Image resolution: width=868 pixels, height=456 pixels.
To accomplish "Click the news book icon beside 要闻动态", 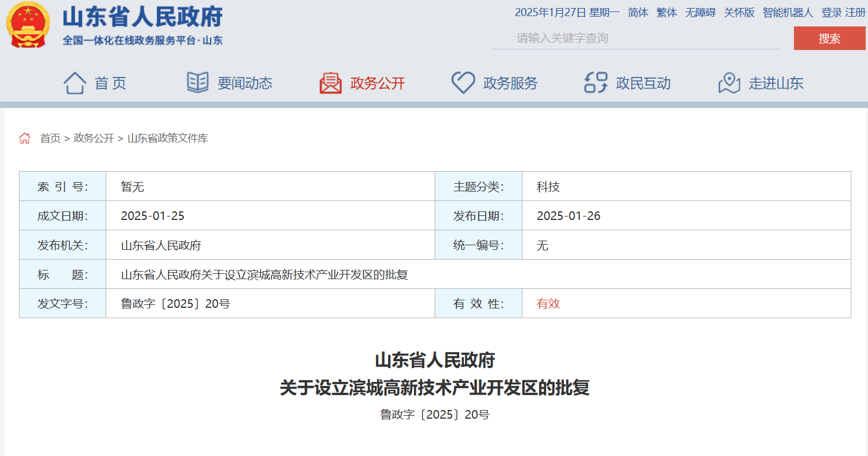I will coord(198,83).
